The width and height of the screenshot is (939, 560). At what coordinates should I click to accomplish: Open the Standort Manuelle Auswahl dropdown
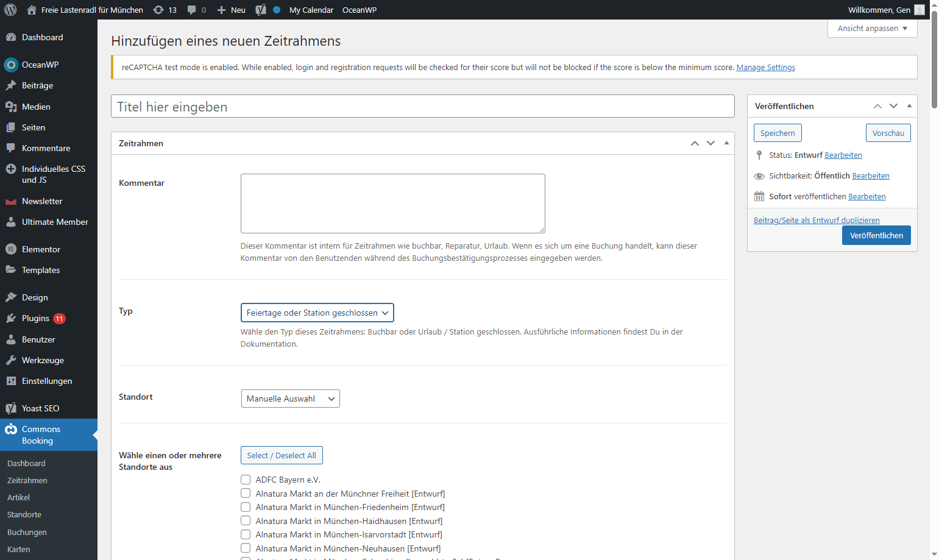(x=291, y=399)
